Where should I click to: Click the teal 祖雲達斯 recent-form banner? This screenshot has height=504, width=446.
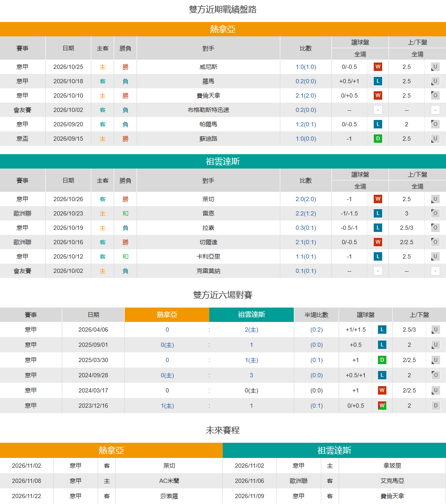[223, 161]
